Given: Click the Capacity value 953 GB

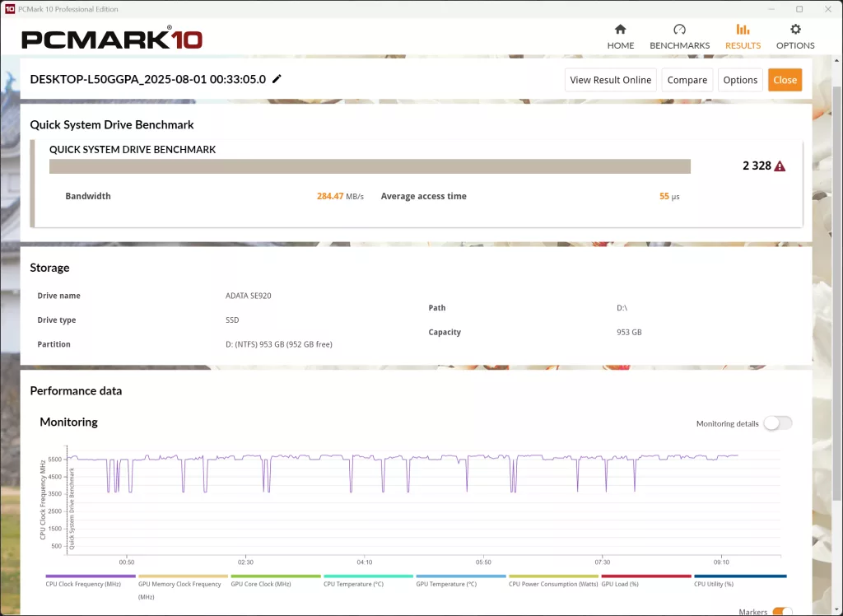Looking at the screenshot, I should coord(629,332).
